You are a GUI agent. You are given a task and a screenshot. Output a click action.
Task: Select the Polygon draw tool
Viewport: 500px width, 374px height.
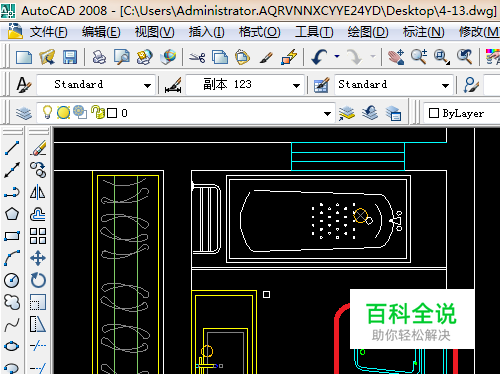point(12,214)
